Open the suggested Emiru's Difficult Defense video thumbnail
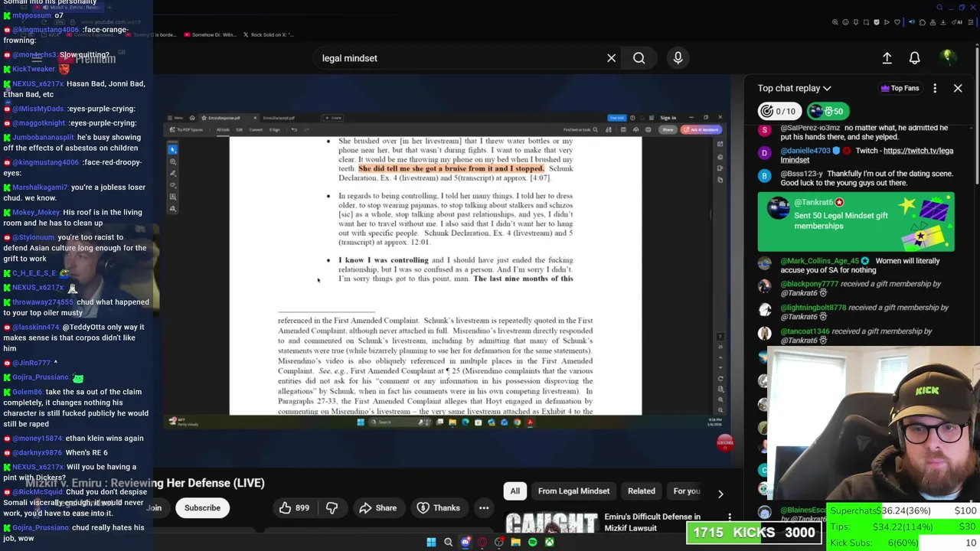This screenshot has width=980, height=551. pyautogui.click(x=551, y=522)
